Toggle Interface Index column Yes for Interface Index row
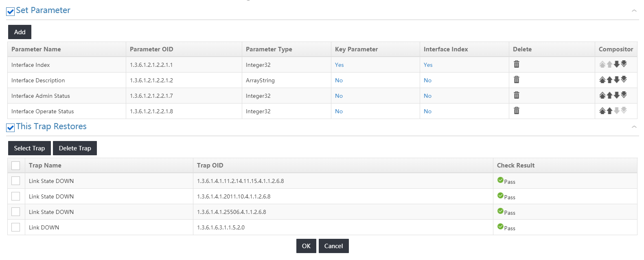Image resolution: width=644 pixels, height=260 pixels. pos(428,65)
